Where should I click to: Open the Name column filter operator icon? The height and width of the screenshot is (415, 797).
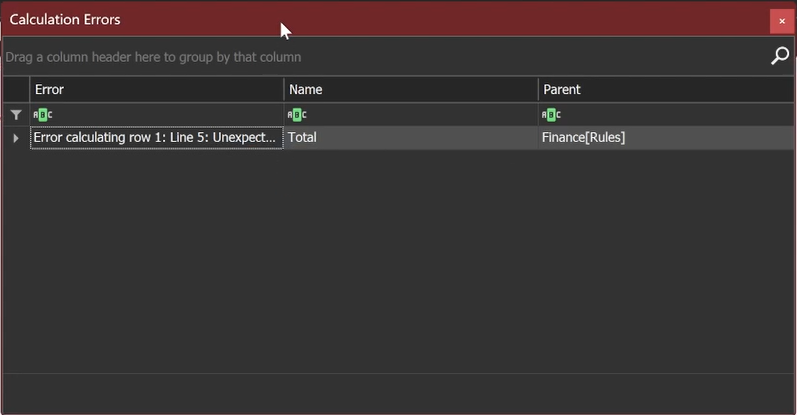coord(297,115)
